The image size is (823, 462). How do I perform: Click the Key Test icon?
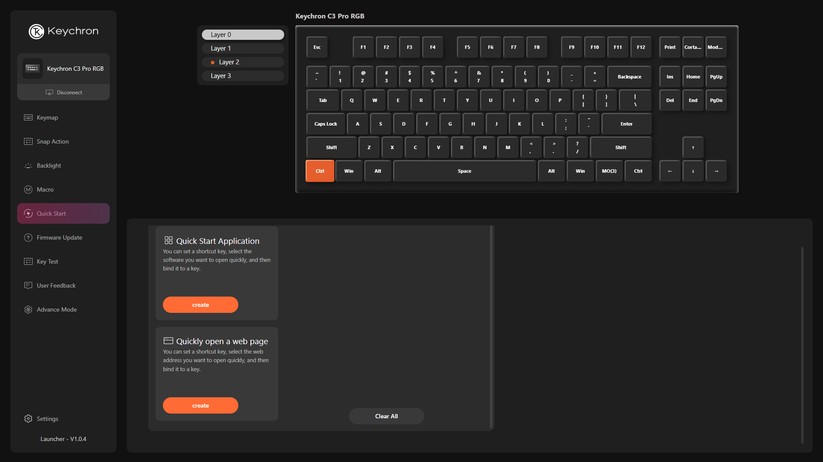28,262
